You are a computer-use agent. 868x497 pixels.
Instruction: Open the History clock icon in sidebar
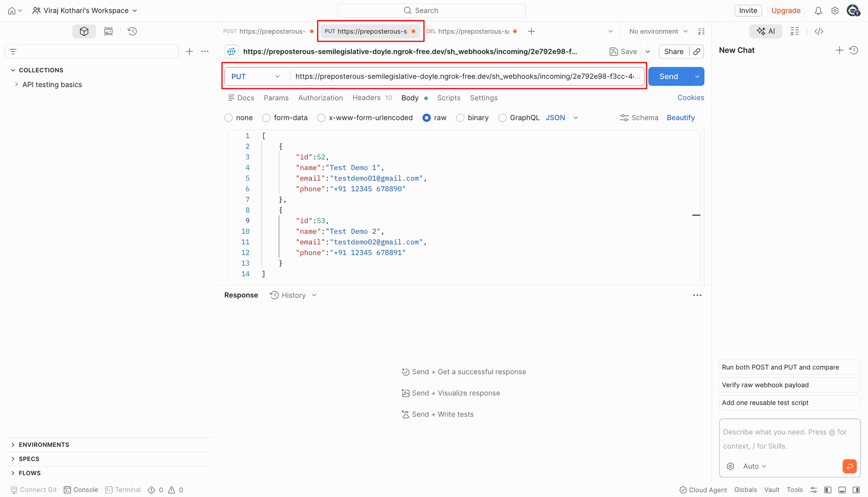(132, 31)
